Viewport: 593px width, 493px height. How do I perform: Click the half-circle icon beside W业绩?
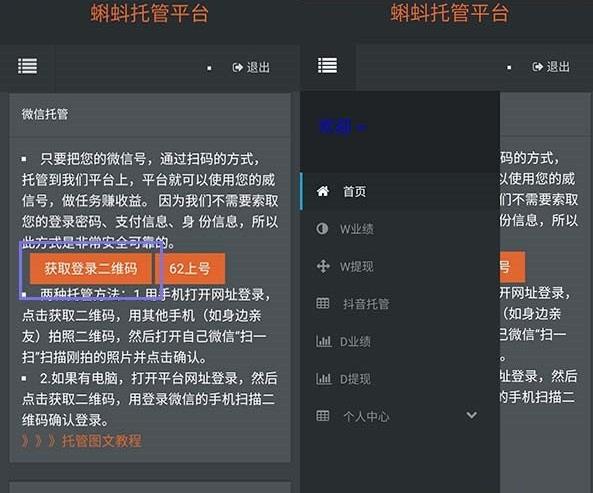[x=322, y=228]
